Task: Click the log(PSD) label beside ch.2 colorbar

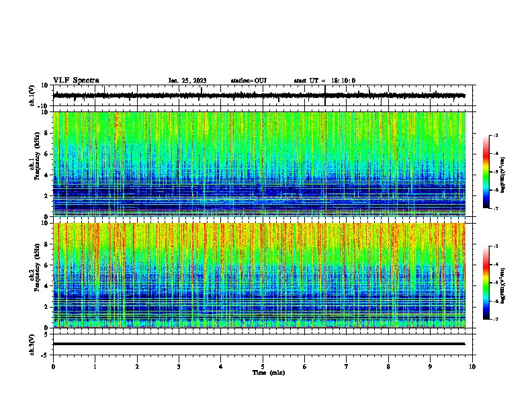Action: (502, 285)
